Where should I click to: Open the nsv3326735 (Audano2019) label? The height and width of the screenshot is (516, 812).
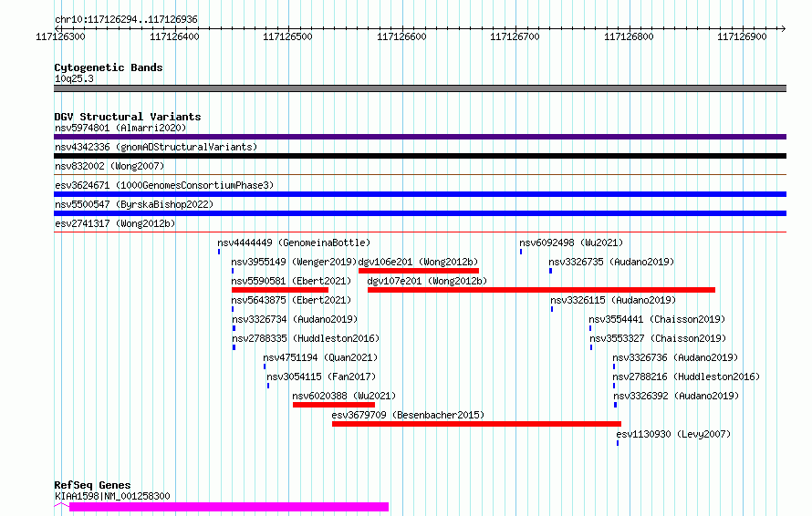pos(611,262)
